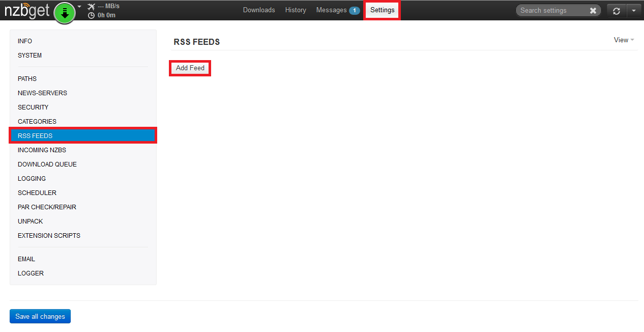644x332 pixels.
Task: Select the Settings tab
Action: click(x=382, y=10)
